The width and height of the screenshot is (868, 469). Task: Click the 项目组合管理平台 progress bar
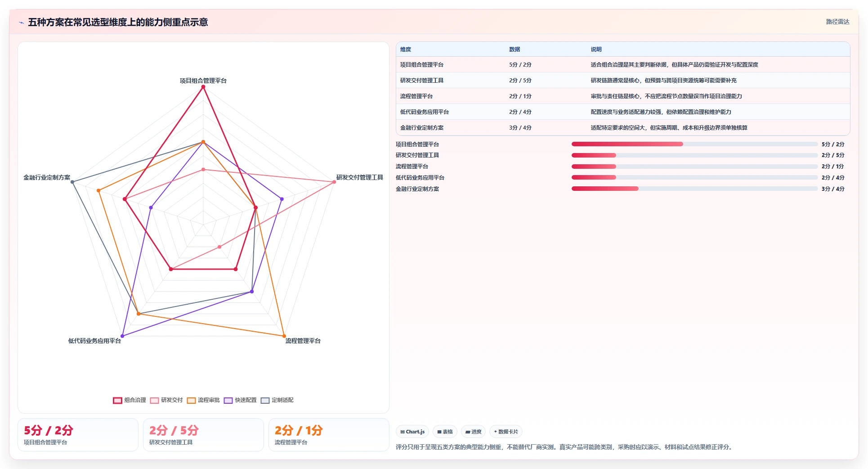point(694,144)
